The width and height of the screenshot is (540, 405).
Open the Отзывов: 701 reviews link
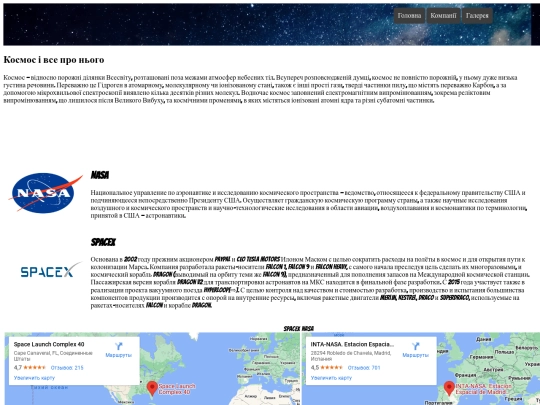(x=364, y=368)
